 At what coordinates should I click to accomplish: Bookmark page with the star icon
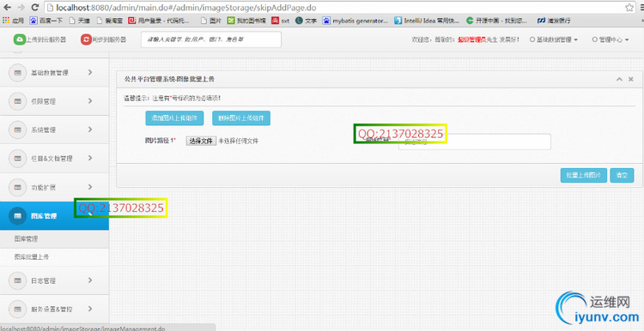(x=629, y=8)
